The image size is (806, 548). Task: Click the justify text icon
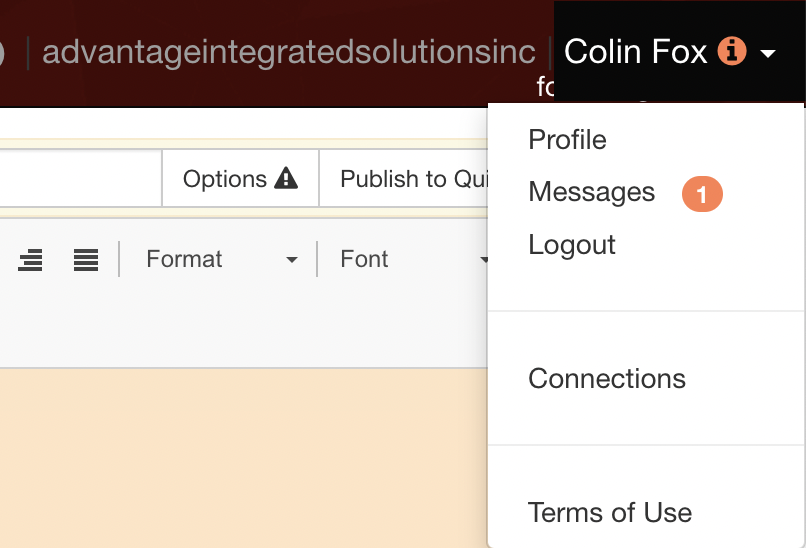[86, 260]
